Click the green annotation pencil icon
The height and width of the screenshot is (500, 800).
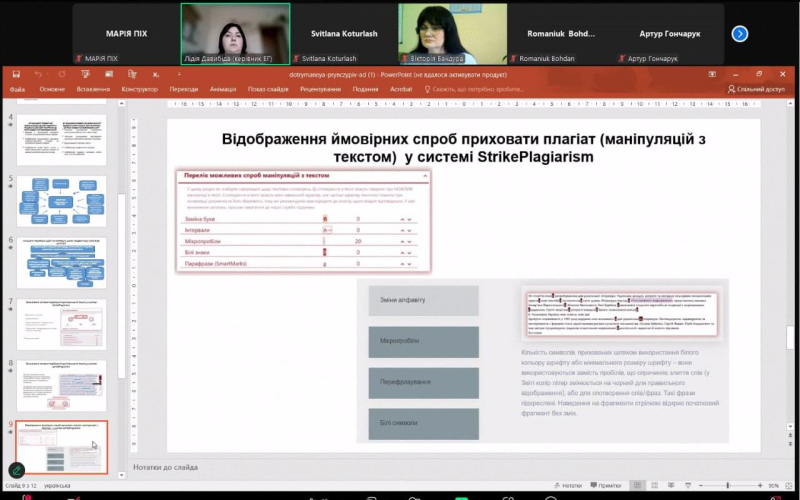17,470
